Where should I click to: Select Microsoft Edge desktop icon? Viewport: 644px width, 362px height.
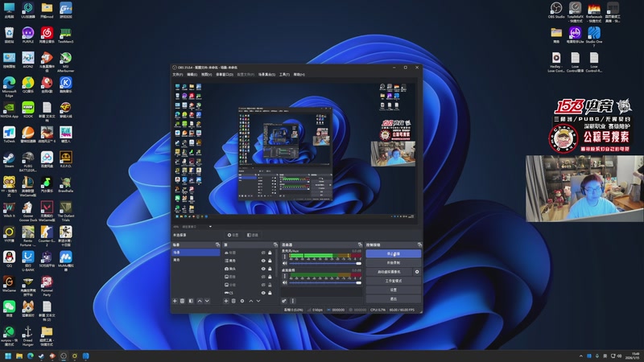tap(9, 86)
